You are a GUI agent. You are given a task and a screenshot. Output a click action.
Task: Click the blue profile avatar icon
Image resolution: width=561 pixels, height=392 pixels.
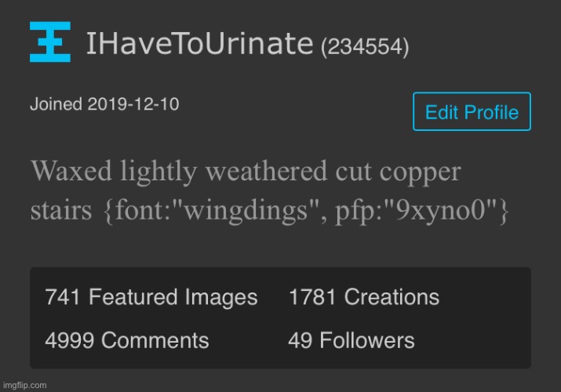click(x=50, y=42)
